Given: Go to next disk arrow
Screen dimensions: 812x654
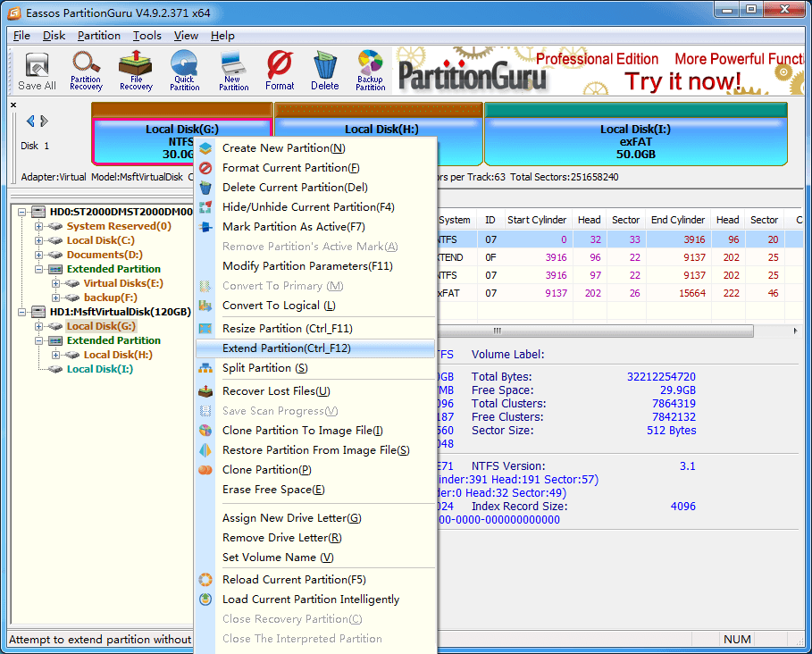Looking at the screenshot, I should click(x=44, y=122).
